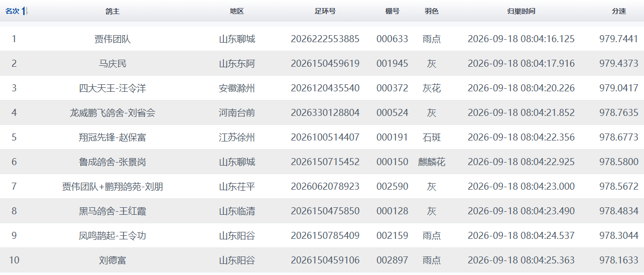The image size is (644, 275).
Task: Select speed value 978.1633
Action: 619,260
